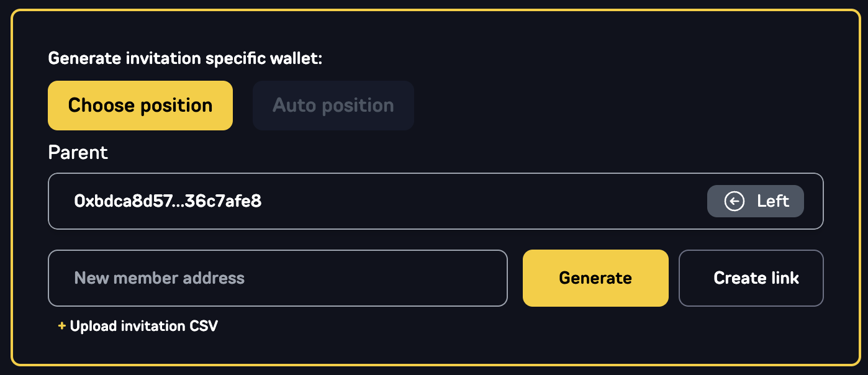Focus the New member address field

pyautogui.click(x=278, y=278)
